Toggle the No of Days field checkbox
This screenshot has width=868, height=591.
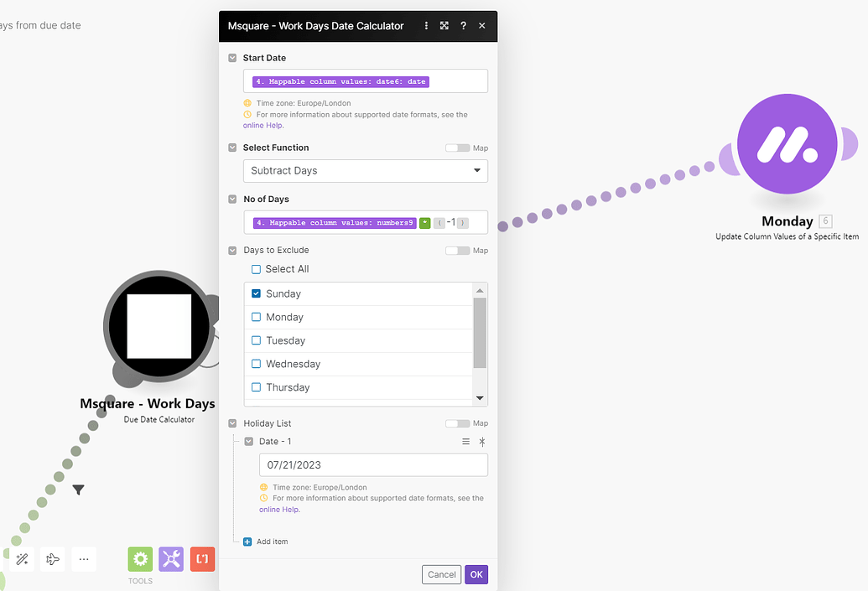click(232, 199)
